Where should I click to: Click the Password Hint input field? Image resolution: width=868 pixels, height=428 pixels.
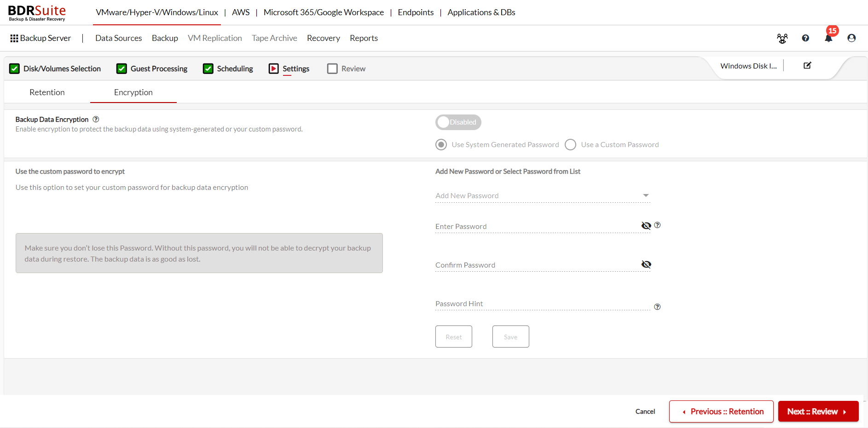pyautogui.click(x=543, y=304)
